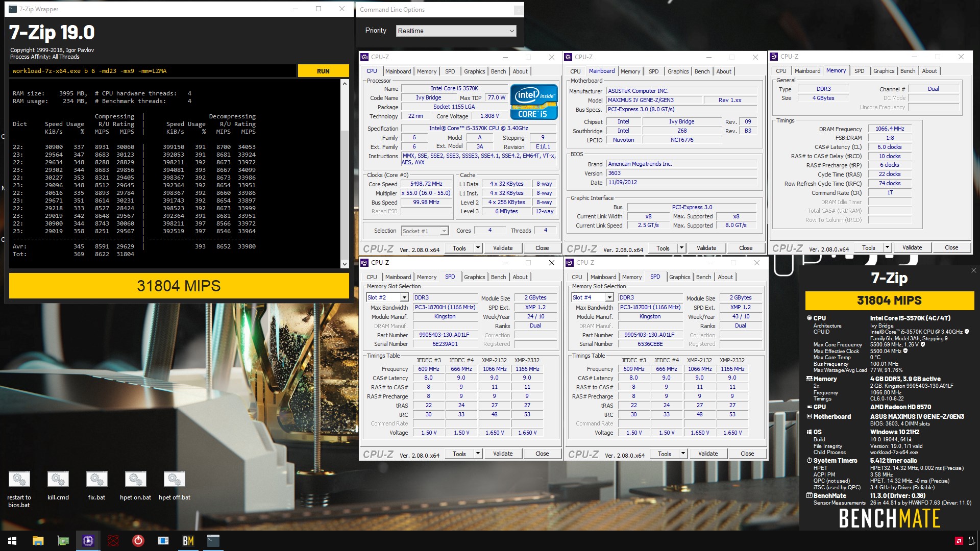The height and width of the screenshot is (551, 980).
Task: Click the Slot #2 Max Bandwidth PC3-18700H field
Action: 445,308
